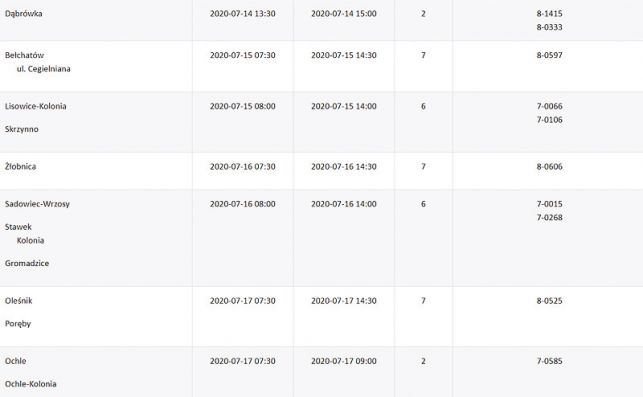This screenshot has height=397, width=643.
Task: Click the Gromadzice location text
Action: pyautogui.click(x=27, y=263)
